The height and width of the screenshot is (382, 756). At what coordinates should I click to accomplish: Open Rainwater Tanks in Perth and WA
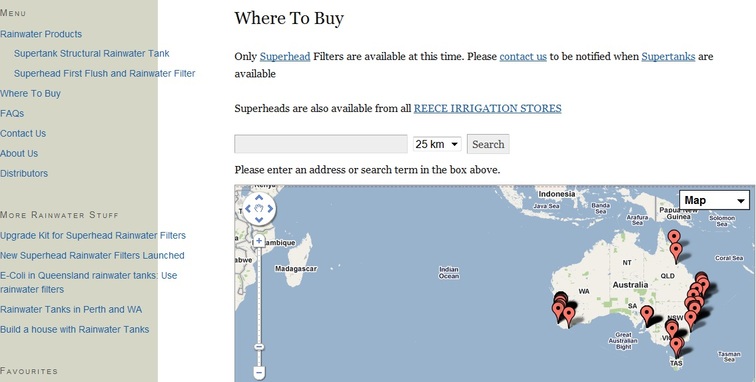(71, 310)
